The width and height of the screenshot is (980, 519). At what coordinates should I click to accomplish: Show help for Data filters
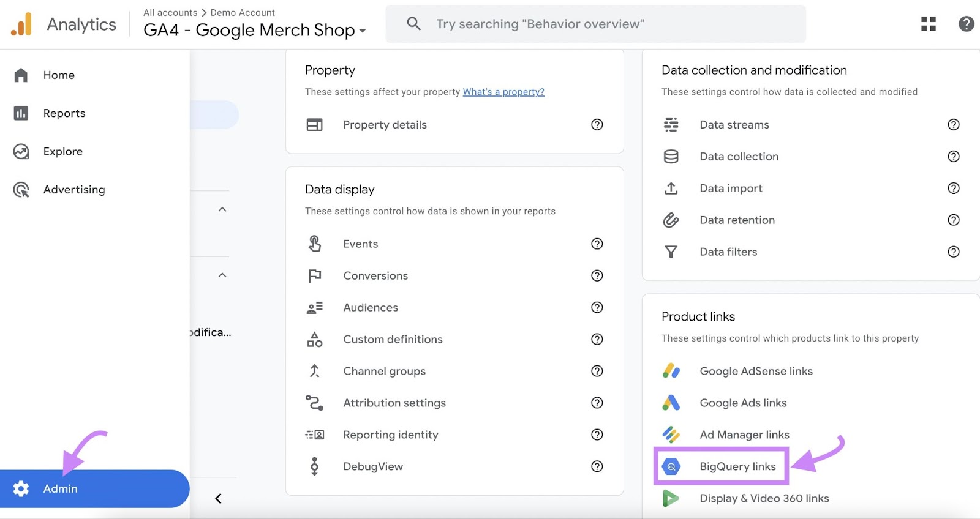pyautogui.click(x=954, y=252)
